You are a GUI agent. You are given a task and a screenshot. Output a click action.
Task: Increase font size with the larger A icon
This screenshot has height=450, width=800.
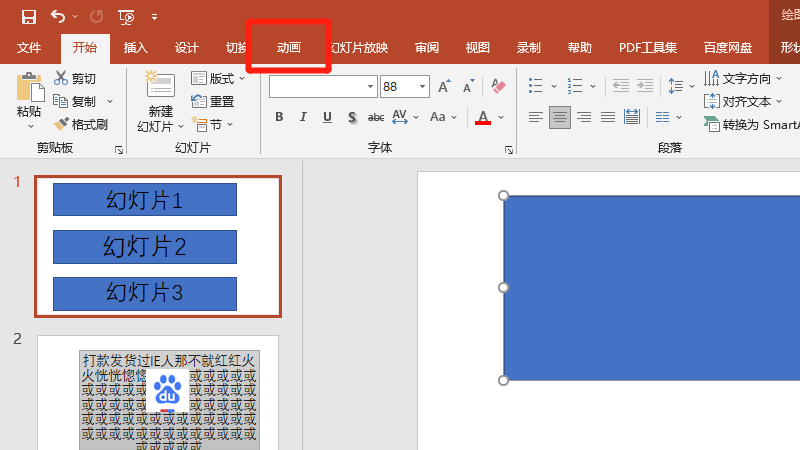(444, 87)
